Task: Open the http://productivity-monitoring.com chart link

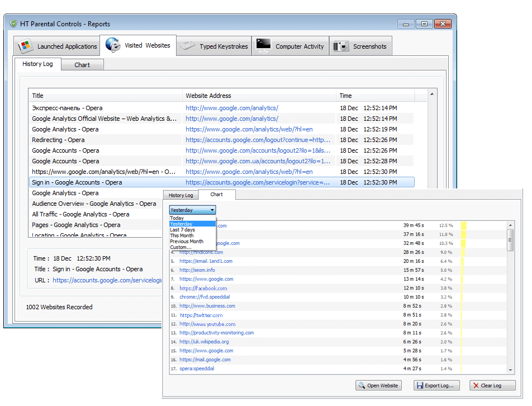Action: coord(216,333)
